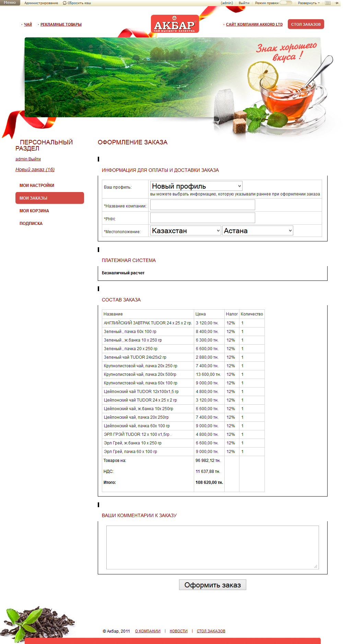Viewport: 343px width, 644px height.
Task: Click the СТОЛ ЗАКАЗОВ red button
Action: point(306,24)
